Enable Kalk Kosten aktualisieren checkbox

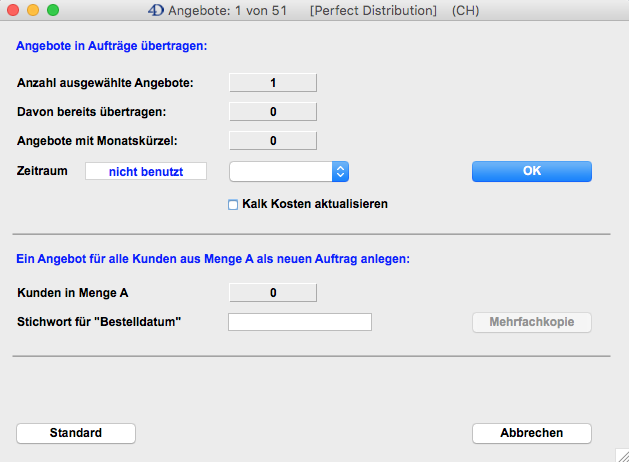[233, 204]
